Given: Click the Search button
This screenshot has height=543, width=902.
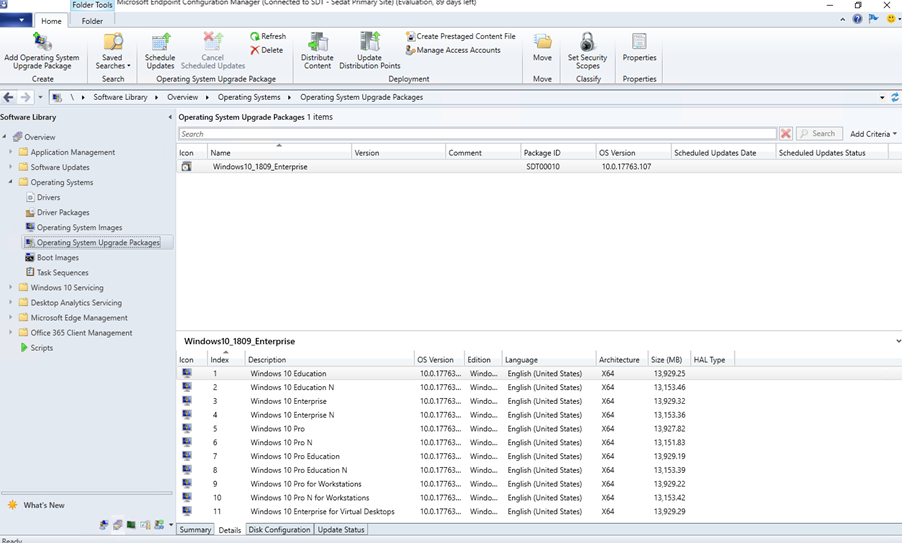Looking at the screenshot, I should pos(819,133).
